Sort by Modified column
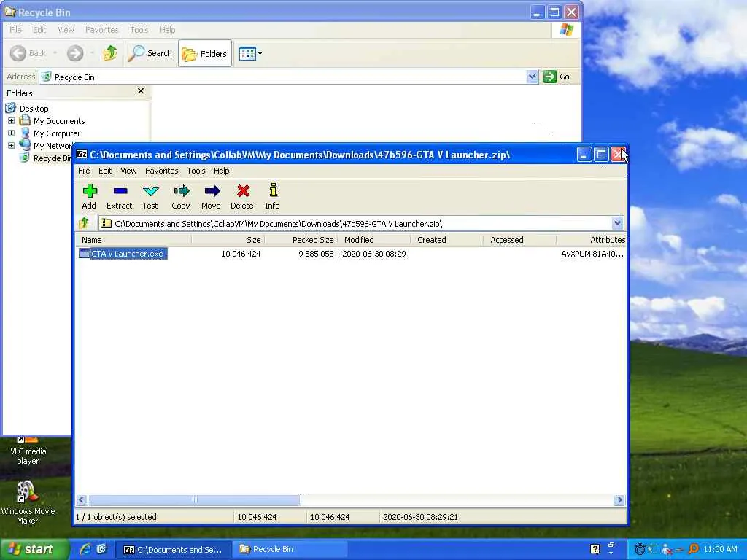The image size is (747, 560). pos(374,240)
